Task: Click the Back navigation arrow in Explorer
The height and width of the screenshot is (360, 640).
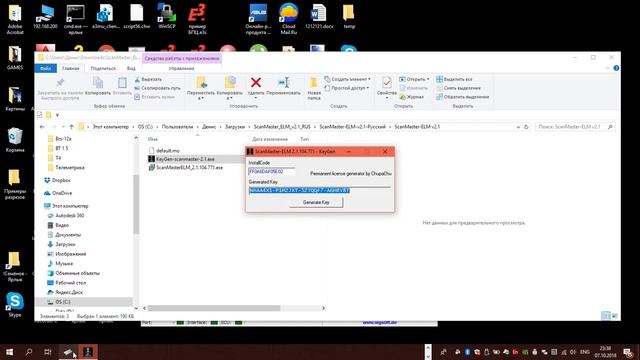Action: [42, 127]
